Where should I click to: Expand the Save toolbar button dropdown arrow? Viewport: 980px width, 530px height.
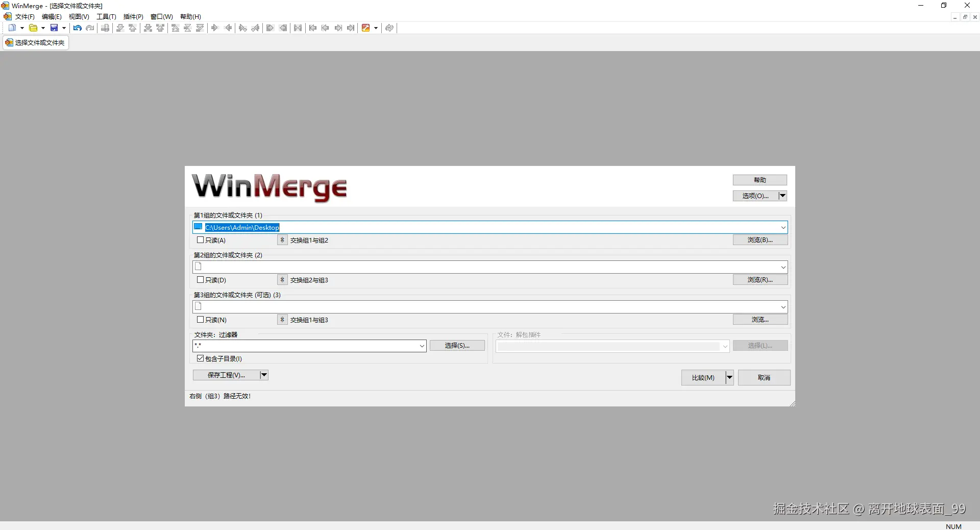(x=64, y=28)
